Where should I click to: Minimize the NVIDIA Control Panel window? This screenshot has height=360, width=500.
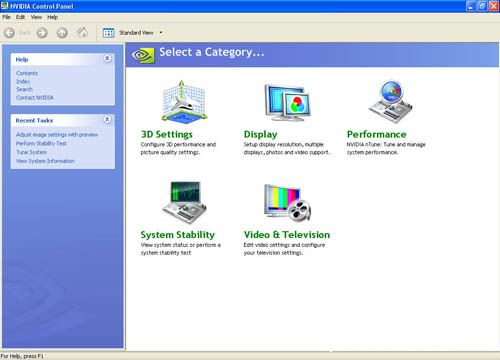(471, 6)
